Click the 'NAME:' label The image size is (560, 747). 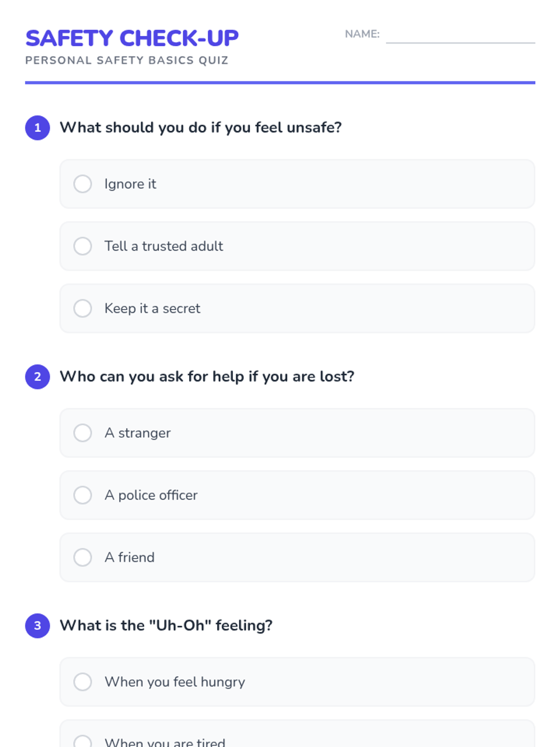362,34
